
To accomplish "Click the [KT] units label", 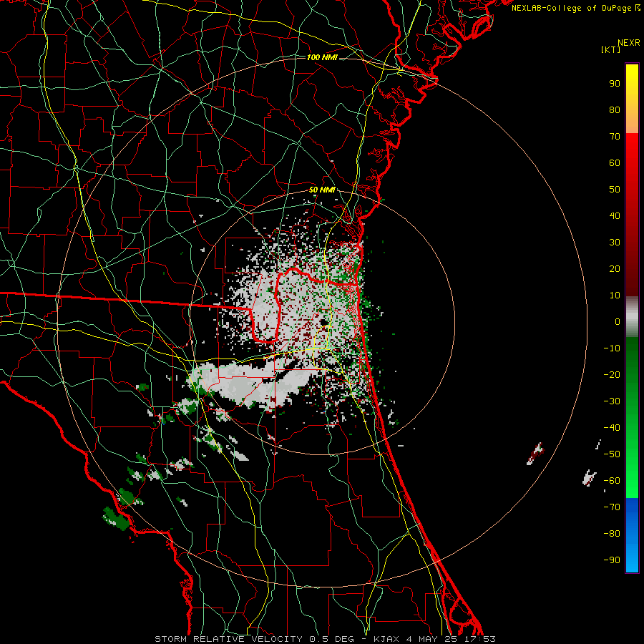I will click(x=610, y=49).
